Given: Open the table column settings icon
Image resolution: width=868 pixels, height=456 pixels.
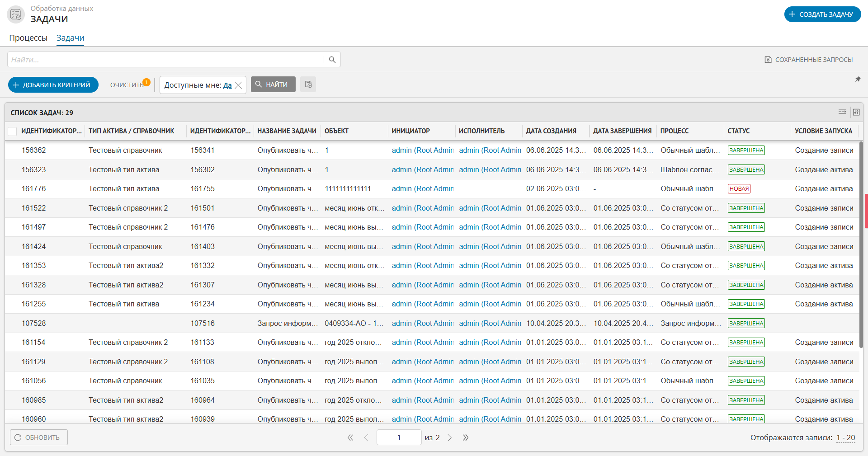Looking at the screenshot, I should coord(856,112).
